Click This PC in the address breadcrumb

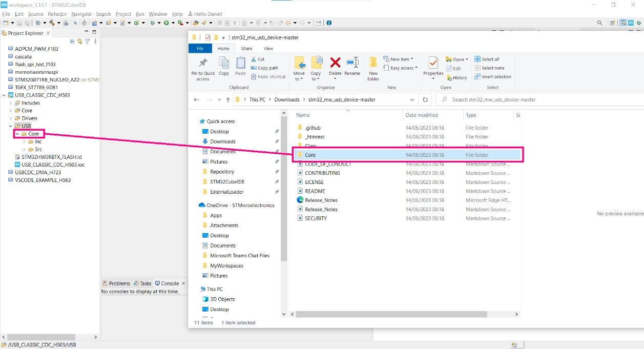coord(257,99)
